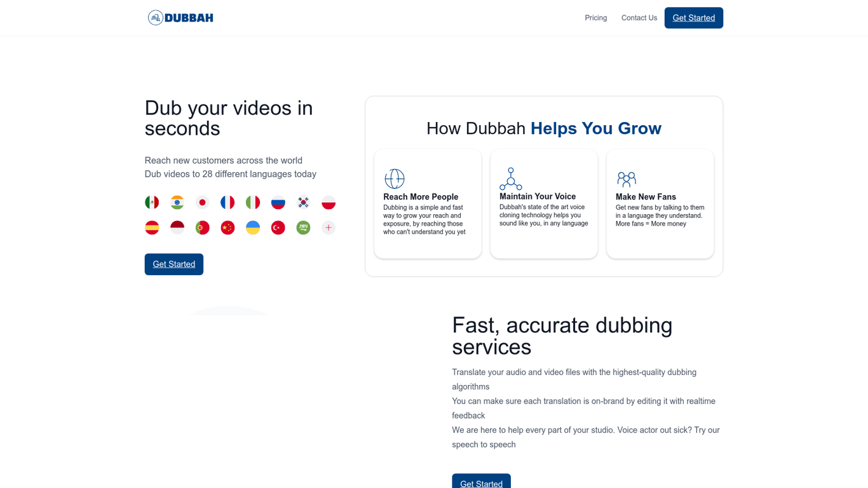Click the South Korea flag icon
The height and width of the screenshot is (488, 868).
pyautogui.click(x=303, y=202)
